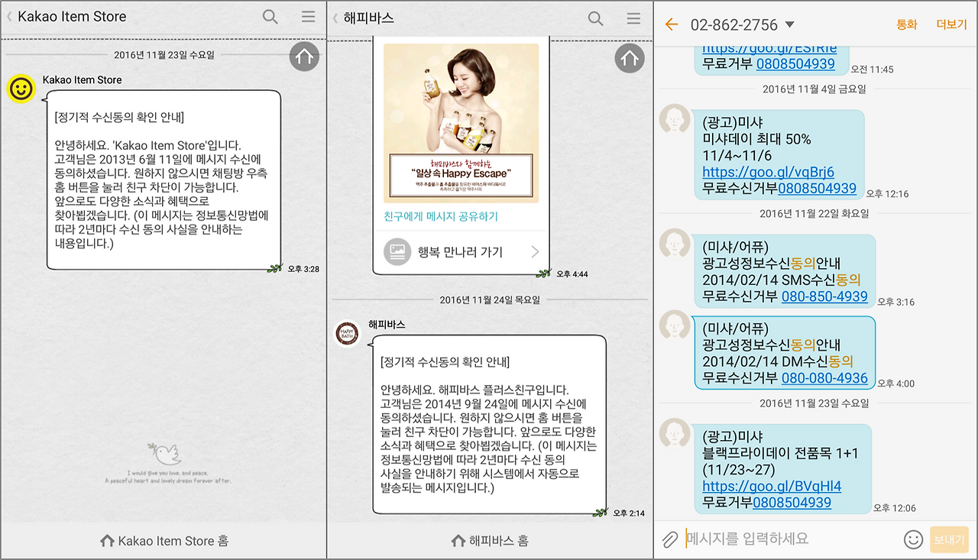Tap the 해피바스 sender name above the bubble
978x560 pixels.
(x=387, y=325)
